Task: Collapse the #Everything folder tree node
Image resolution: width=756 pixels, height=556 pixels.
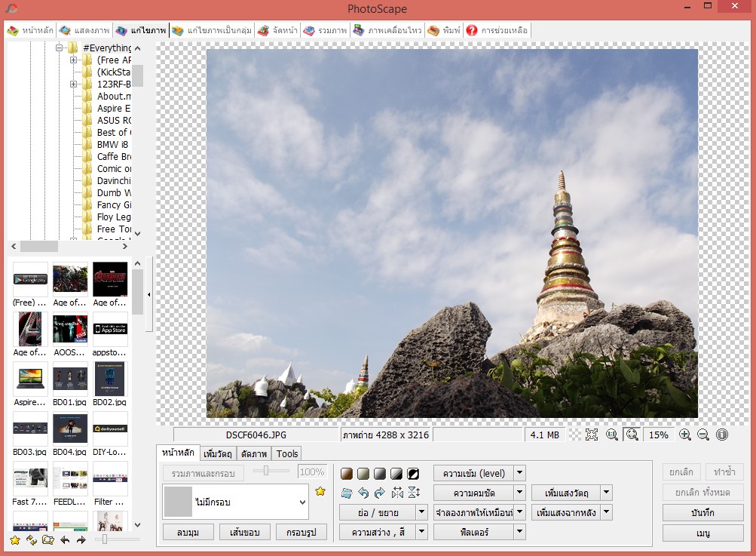Action: (59, 48)
